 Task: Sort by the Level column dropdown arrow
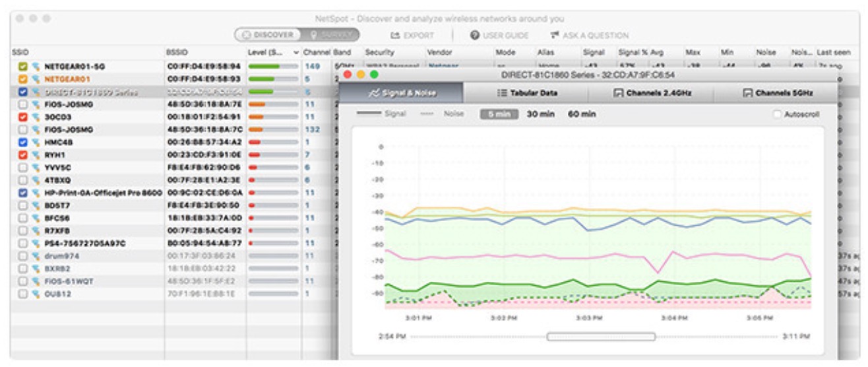pyautogui.click(x=296, y=52)
